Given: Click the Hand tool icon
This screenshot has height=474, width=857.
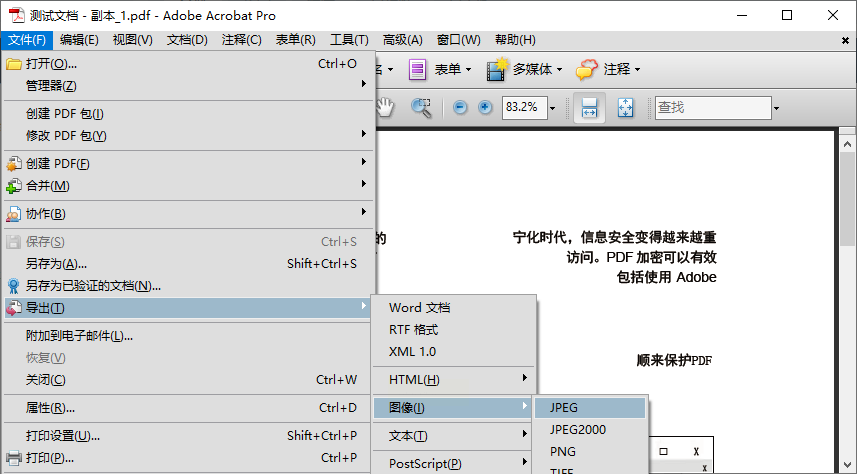Looking at the screenshot, I should point(386,107).
